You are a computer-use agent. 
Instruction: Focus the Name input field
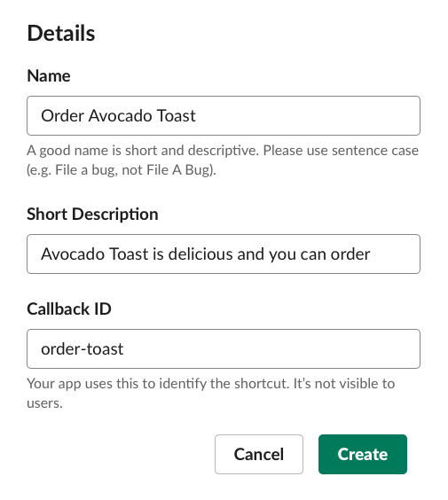pyautogui.click(x=224, y=115)
